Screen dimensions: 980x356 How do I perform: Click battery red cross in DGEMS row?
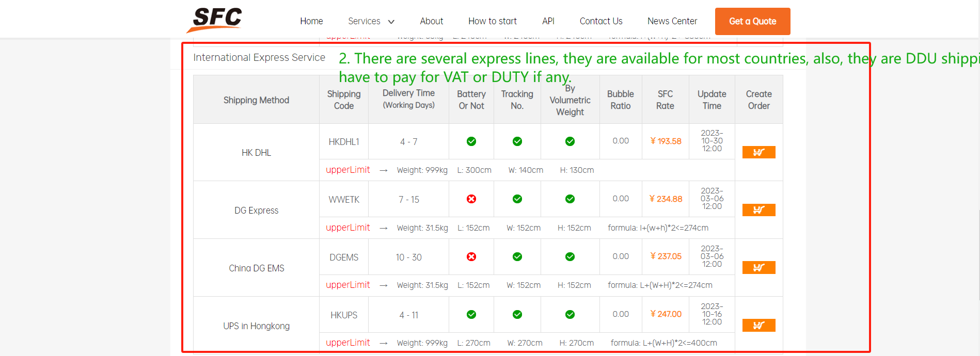click(471, 257)
